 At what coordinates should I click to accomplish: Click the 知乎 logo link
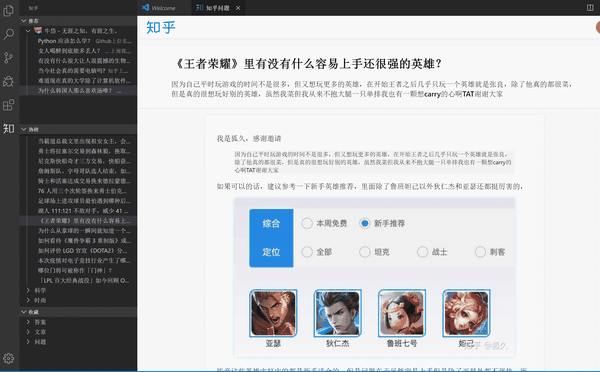161,28
